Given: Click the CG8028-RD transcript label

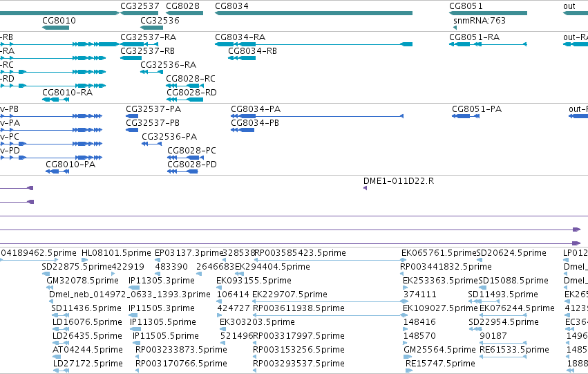Looking at the screenshot, I should pos(191,93).
